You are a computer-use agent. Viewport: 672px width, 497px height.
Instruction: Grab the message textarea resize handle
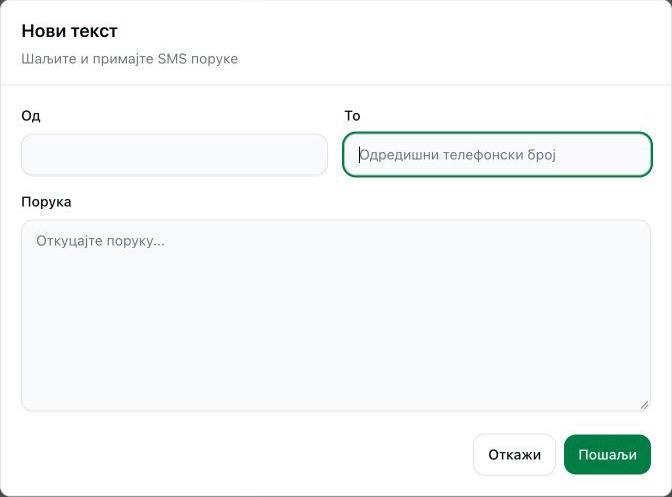pos(644,405)
